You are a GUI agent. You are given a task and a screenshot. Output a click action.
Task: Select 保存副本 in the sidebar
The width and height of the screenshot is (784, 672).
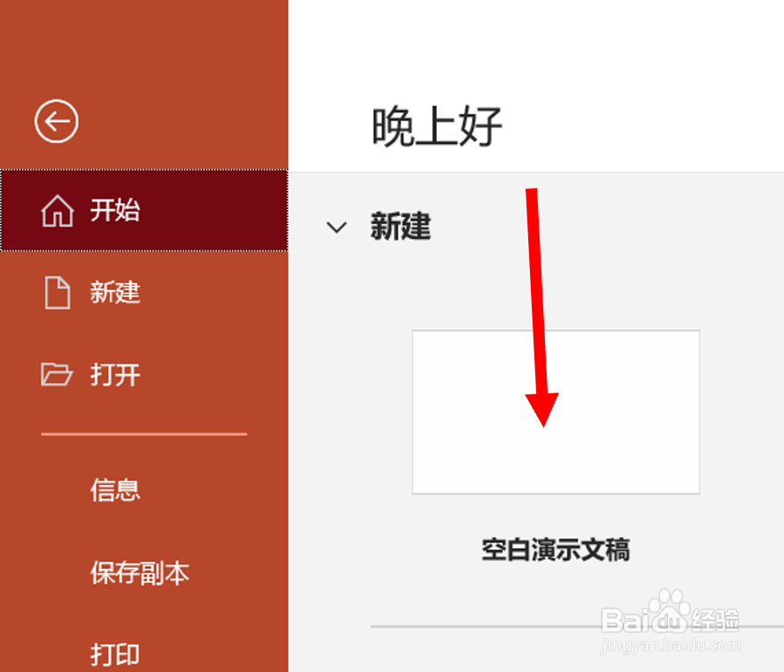point(140,573)
